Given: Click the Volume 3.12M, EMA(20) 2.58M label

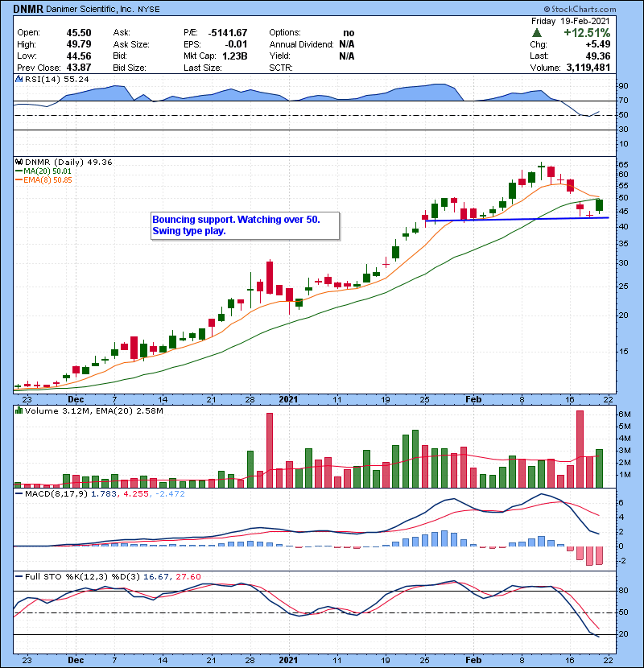Looking at the screenshot, I should 93,411.
